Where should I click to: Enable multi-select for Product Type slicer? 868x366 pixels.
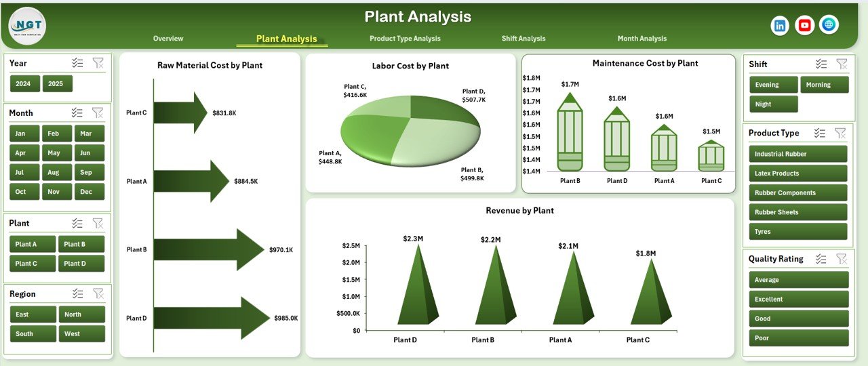pos(820,134)
